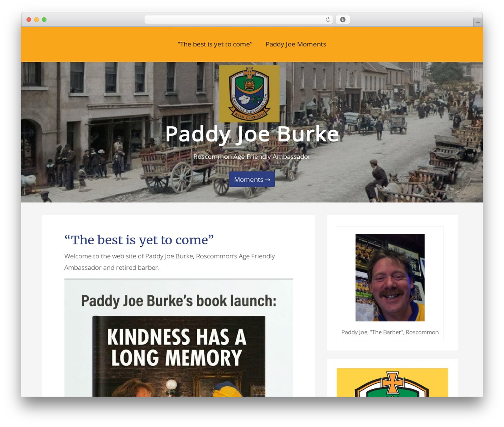This screenshot has width=504, height=427.
Task: Click the downloads arrow icon in browser toolbar
Action: tap(343, 20)
